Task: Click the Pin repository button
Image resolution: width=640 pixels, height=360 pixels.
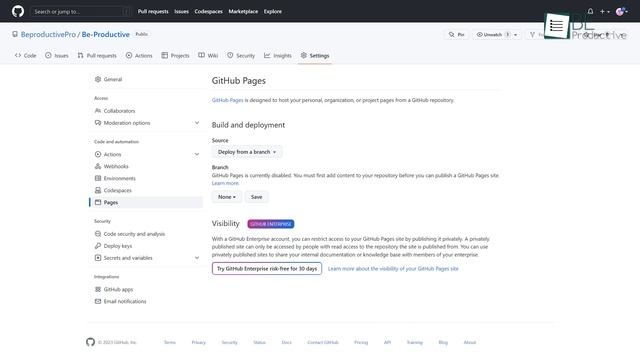Action: 456,35
